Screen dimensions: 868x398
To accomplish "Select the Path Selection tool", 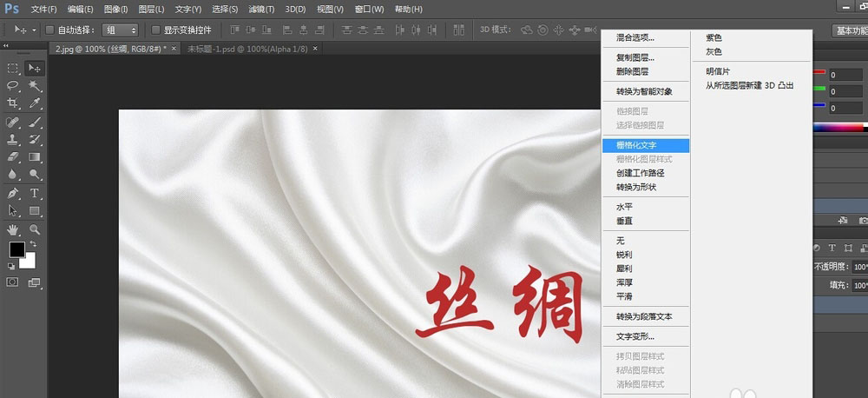I will [13, 210].
